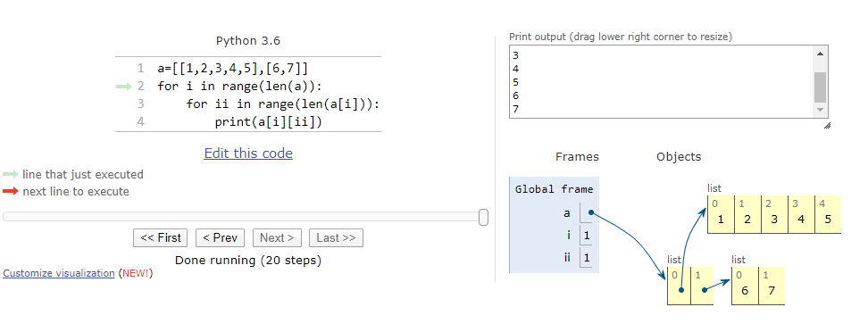
Task: Click inside the print output text area
Action: tap(662, 82)
